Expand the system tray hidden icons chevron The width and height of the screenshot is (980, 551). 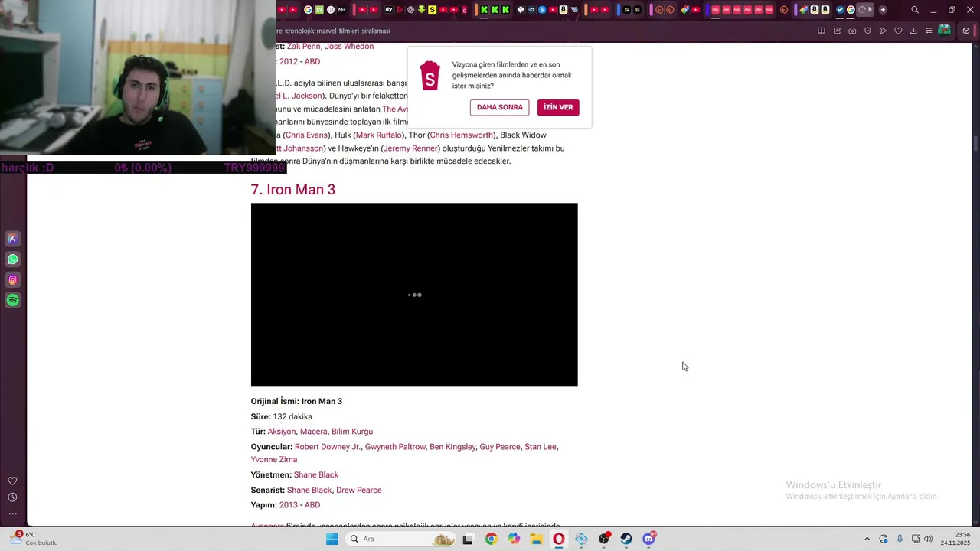tap(867, 539)
